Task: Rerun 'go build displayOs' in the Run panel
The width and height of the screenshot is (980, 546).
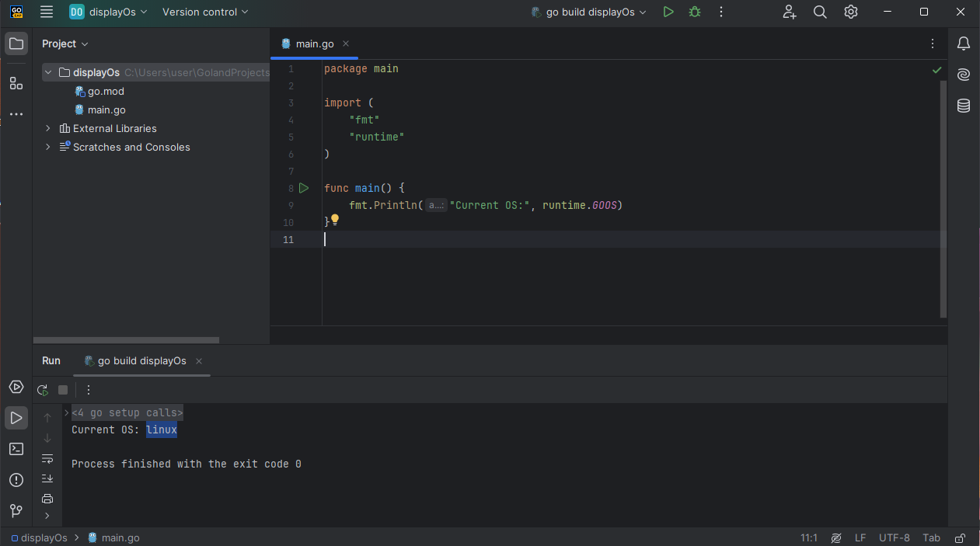Action: point(42,389)
